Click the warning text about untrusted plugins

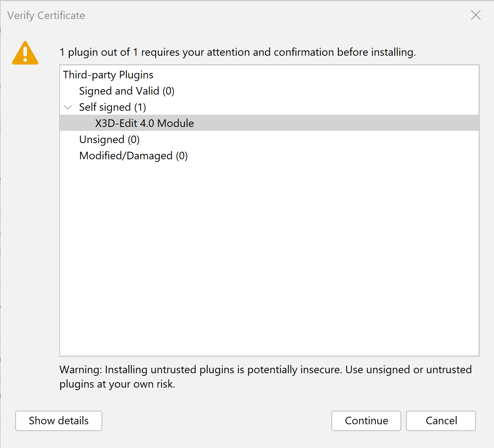point(266,377)
